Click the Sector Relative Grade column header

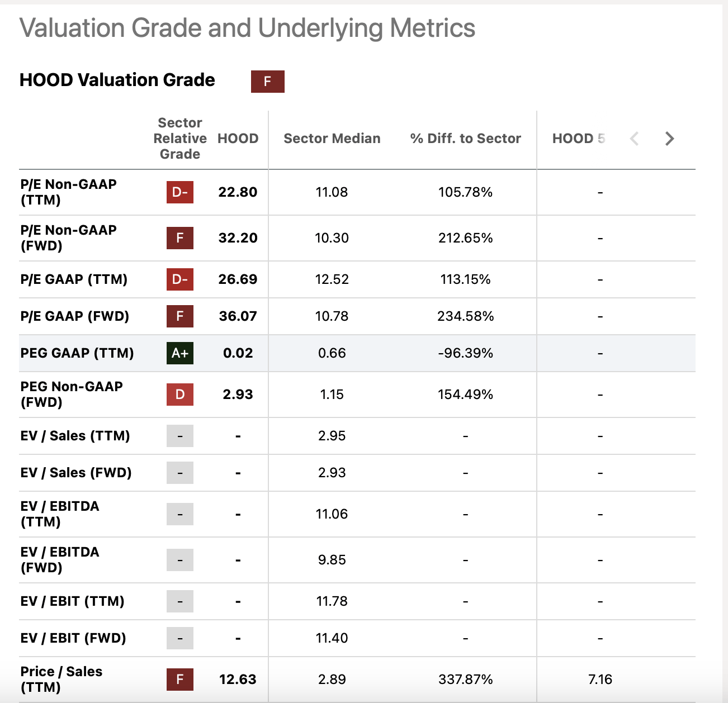pos(180,139)
